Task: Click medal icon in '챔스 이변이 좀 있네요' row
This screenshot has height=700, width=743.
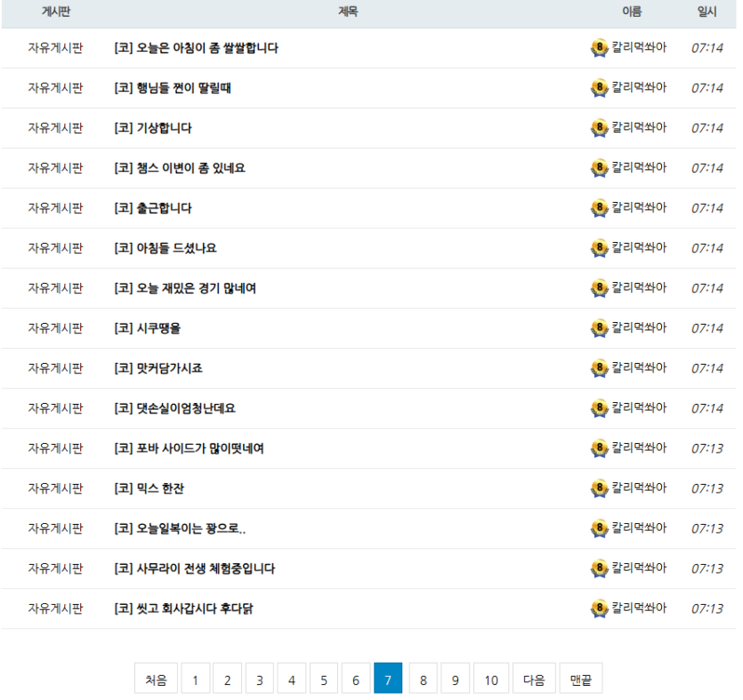Action: coord(600,168)
